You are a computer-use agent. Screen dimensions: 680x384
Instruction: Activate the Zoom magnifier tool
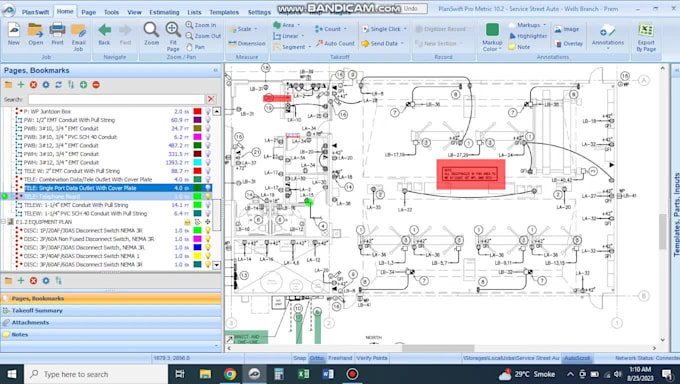(x=151, y=34)
